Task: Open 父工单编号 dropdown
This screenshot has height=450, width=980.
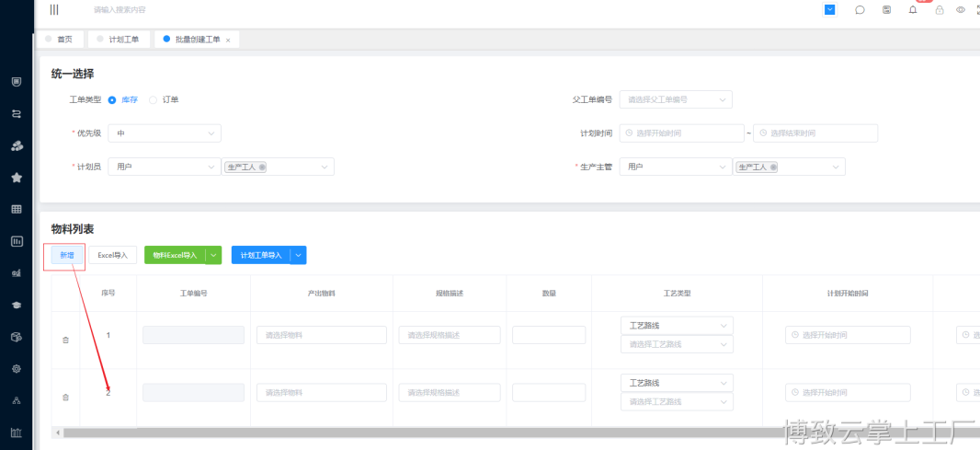Action: point(676,99)
